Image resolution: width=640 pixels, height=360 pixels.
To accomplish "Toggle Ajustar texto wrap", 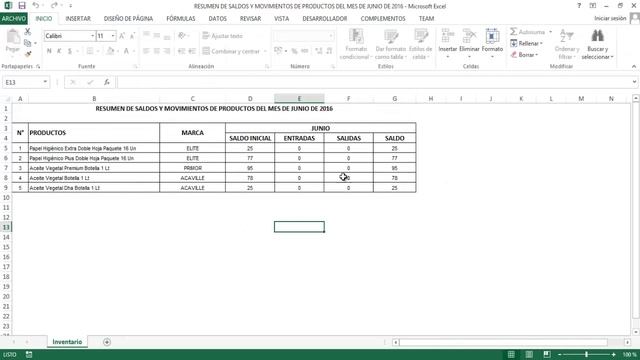I will [x=223, y=36].
